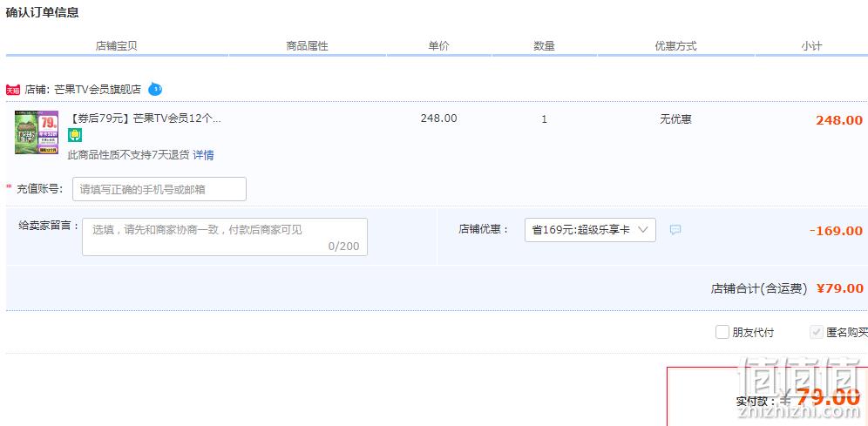Click the message bubble icon near store discount

[x=675, y=230]
